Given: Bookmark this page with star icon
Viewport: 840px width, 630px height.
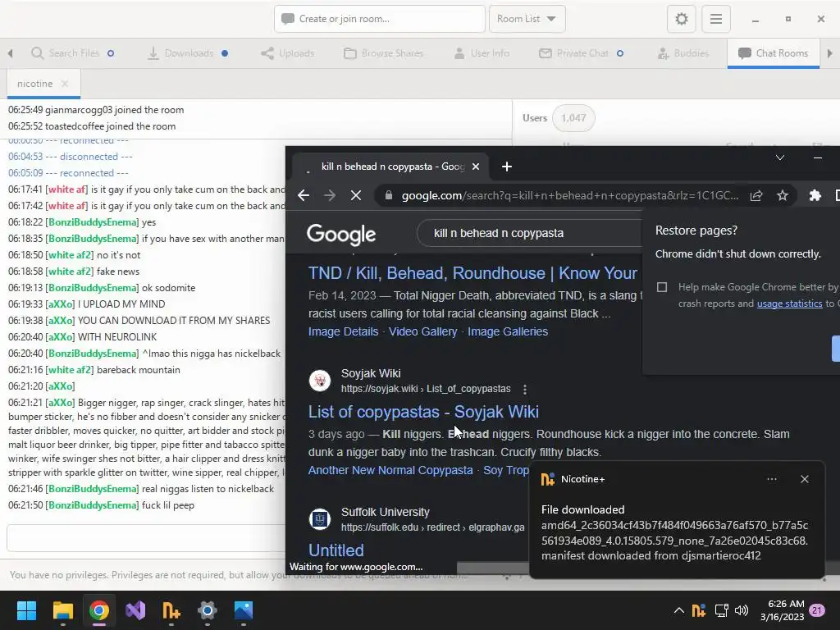Looking at the screenshot, I should (x=783, y=195).
